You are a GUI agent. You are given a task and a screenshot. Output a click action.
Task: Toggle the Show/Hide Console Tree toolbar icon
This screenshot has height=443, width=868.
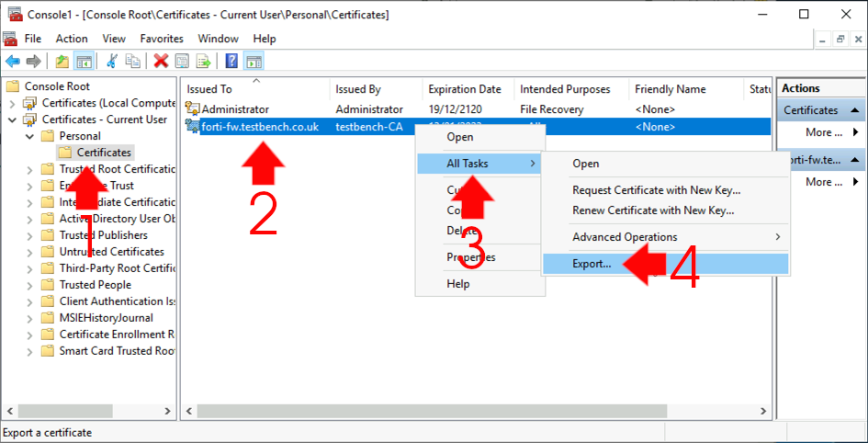pyautogui.click(x=84, y=61)
